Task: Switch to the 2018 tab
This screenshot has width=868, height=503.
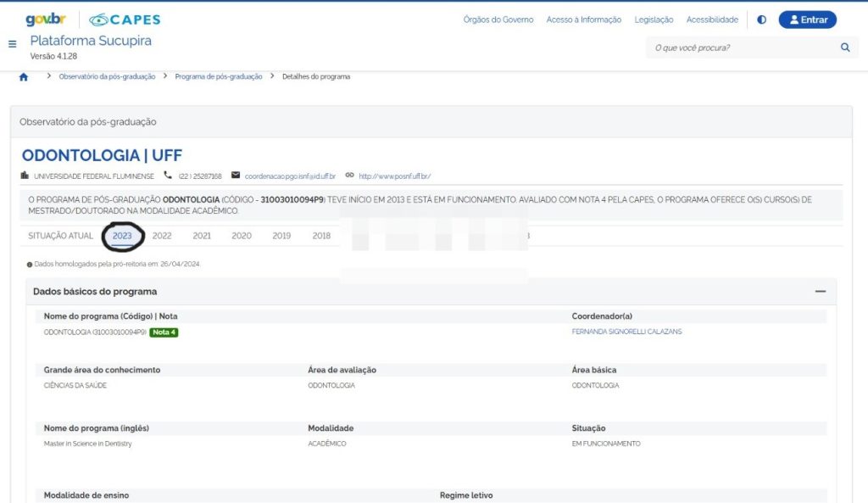Action: click(x=321, y=236)
